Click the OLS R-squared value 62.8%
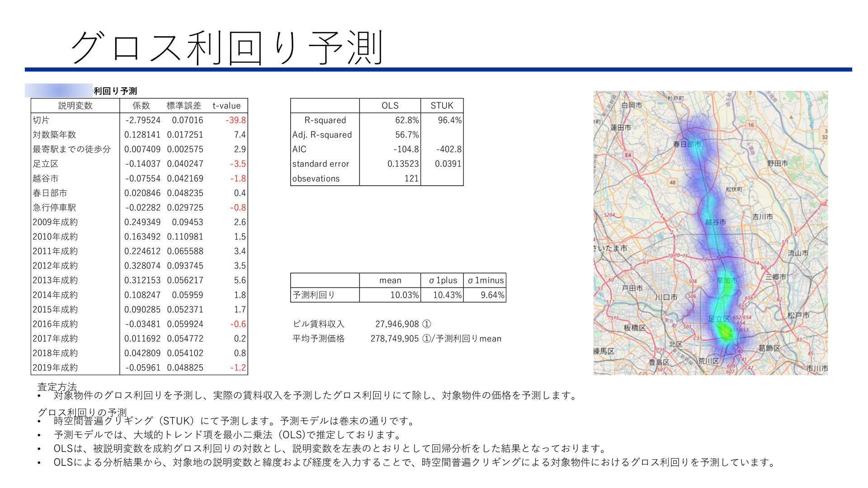Screen dimensions: 868x488 click(407, 120)
